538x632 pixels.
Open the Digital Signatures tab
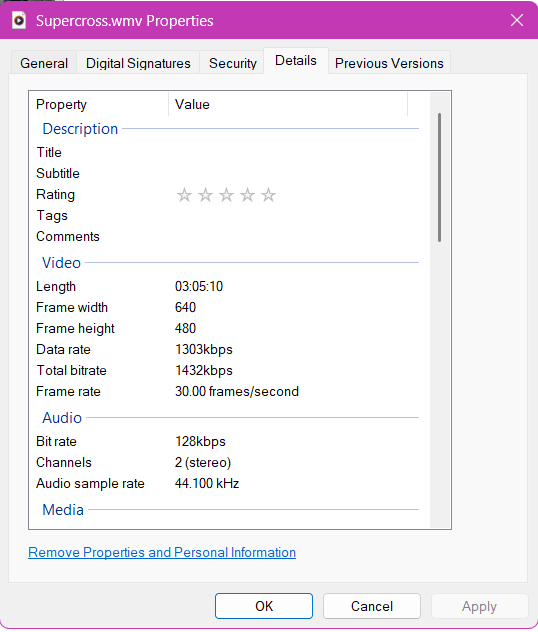(x=138, y=63)
